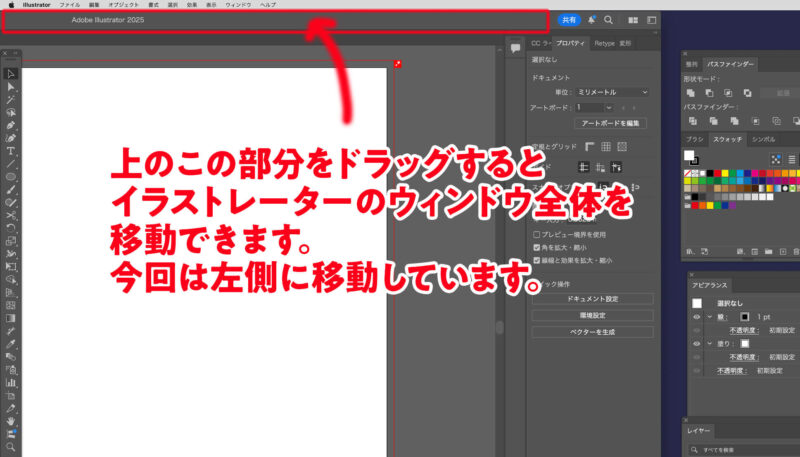Select the Scissors tool
Viewport: 800px width, 457px height.
[x=10, y=216]
